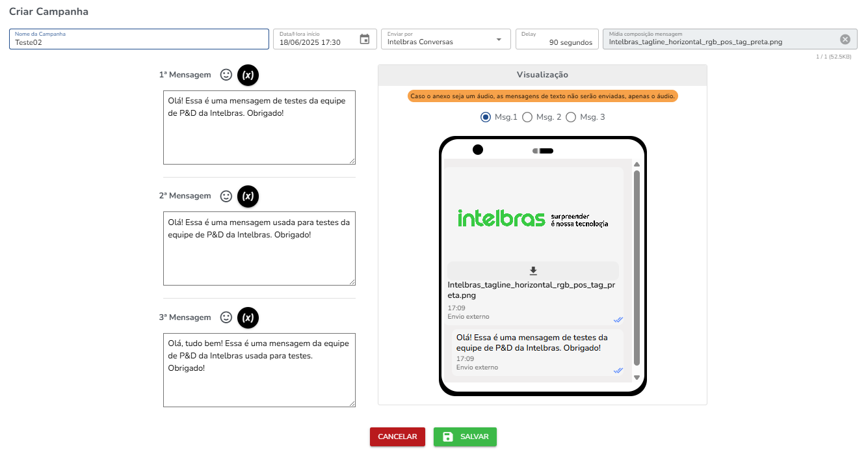
Task: Click the Intelbras logo image in preview
Action: tap(533, 218)
